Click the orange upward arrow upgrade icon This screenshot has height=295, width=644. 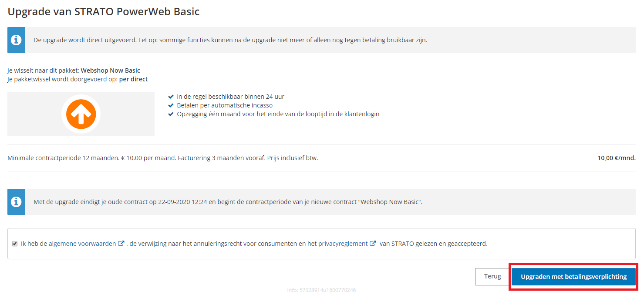click(x=81, y=114)
